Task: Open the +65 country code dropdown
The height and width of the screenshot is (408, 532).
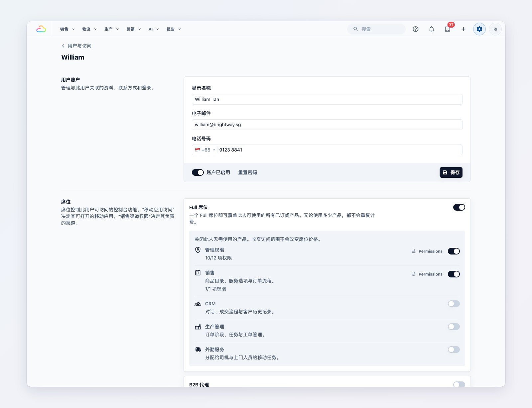Action: (205, 150)
